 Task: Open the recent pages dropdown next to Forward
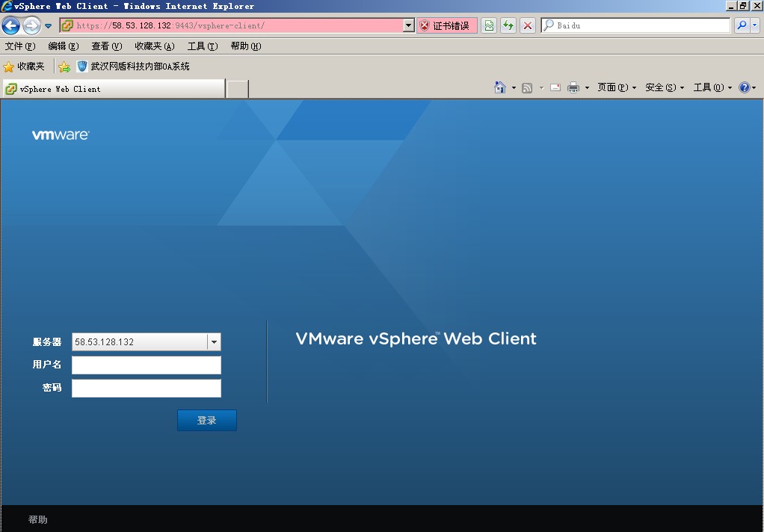coord(49,26)
